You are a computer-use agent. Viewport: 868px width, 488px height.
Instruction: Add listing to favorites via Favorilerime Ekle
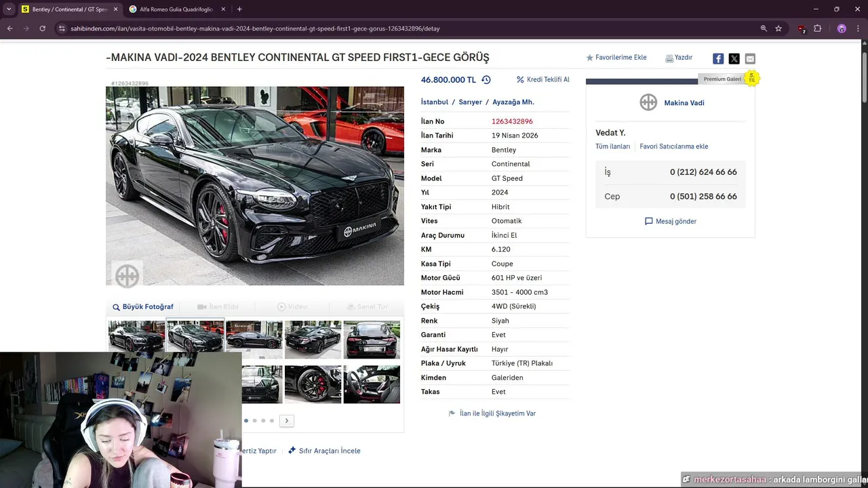(616, 58)
